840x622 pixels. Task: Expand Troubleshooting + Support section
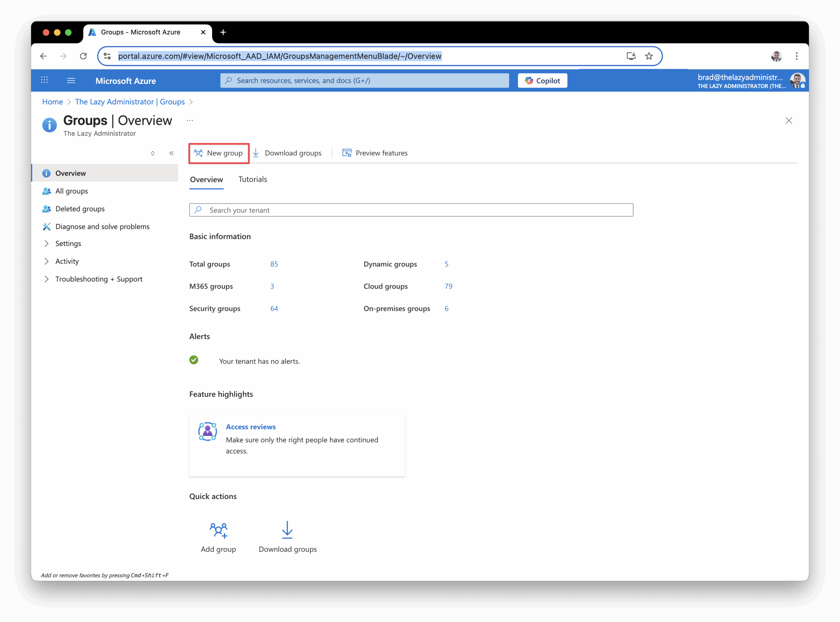pyautogui.click(x=99, y=279)
